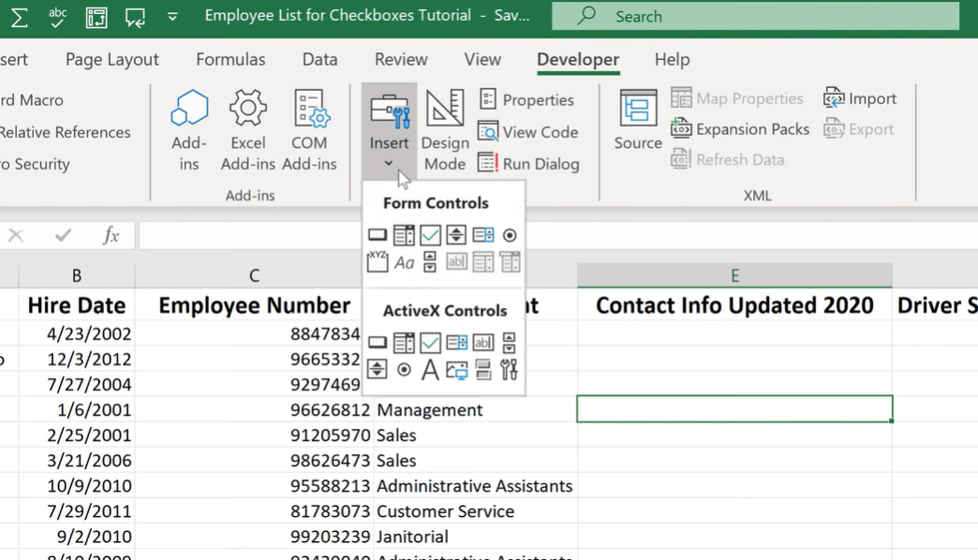Select the ActiveX label control icon
This screenshot has height=560, width=978.
tap(430, 369)
